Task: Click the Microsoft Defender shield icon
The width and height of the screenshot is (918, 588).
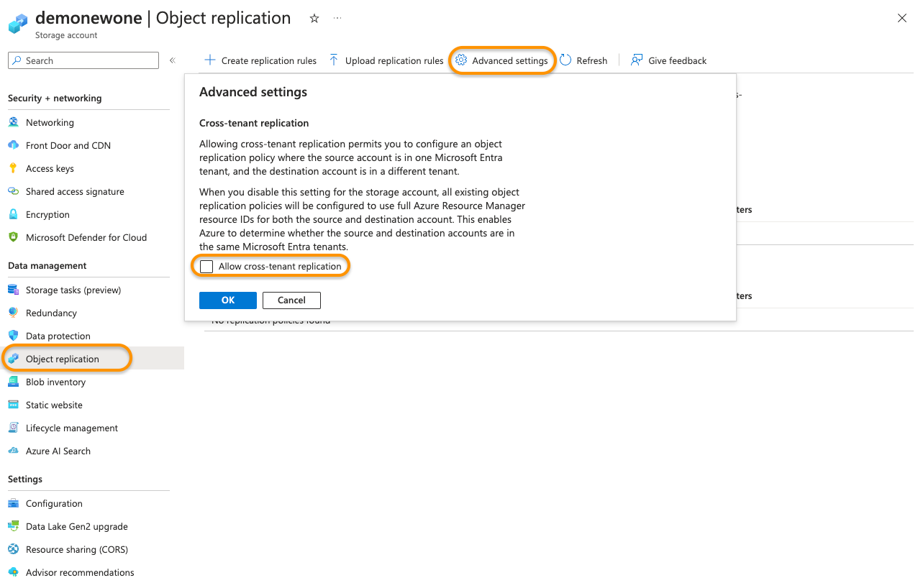Action: [x=13, y=237]
